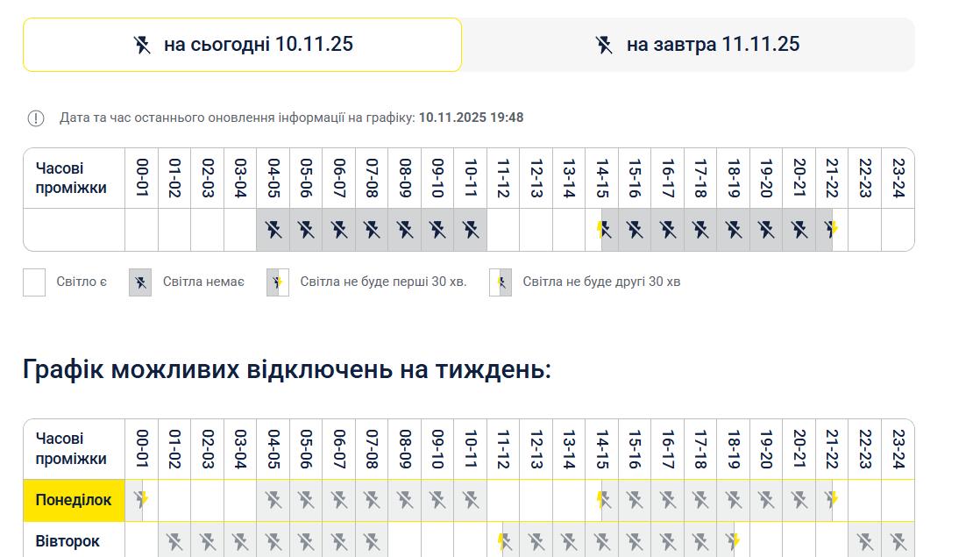Click the info icon beside the last update text
980x557 pixels.
tap(36, 118)
